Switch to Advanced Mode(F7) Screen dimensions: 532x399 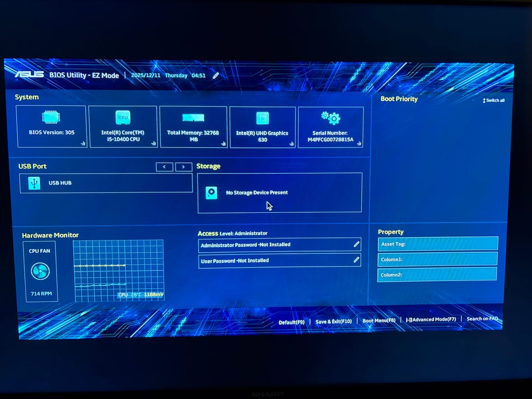click(x=431, y=319)
